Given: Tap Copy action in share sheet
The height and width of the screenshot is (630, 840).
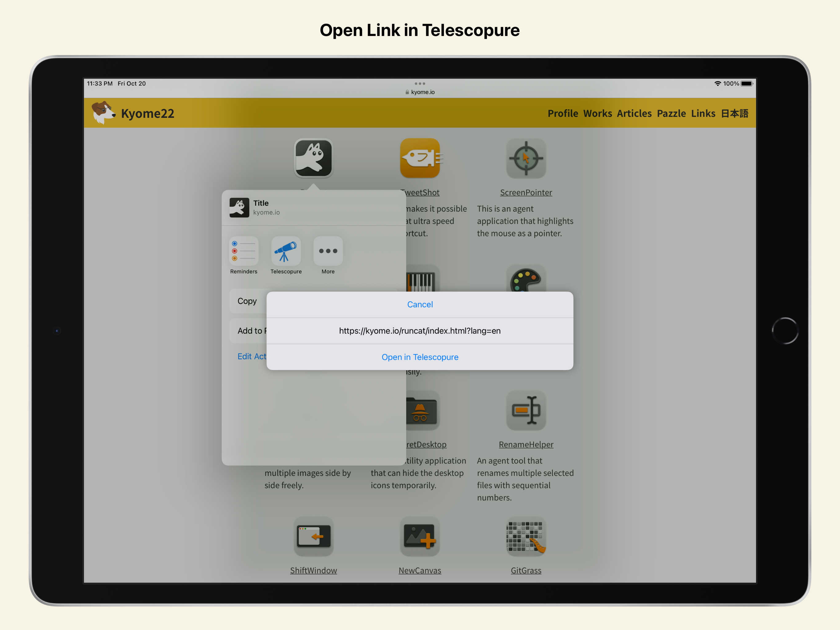Looking at the screenshot, I should point(248,301).
